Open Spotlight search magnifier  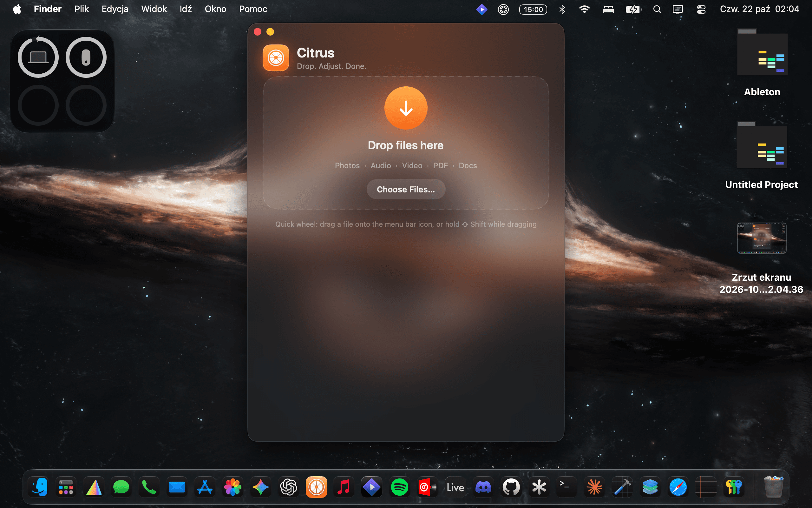tap(657, 9)
